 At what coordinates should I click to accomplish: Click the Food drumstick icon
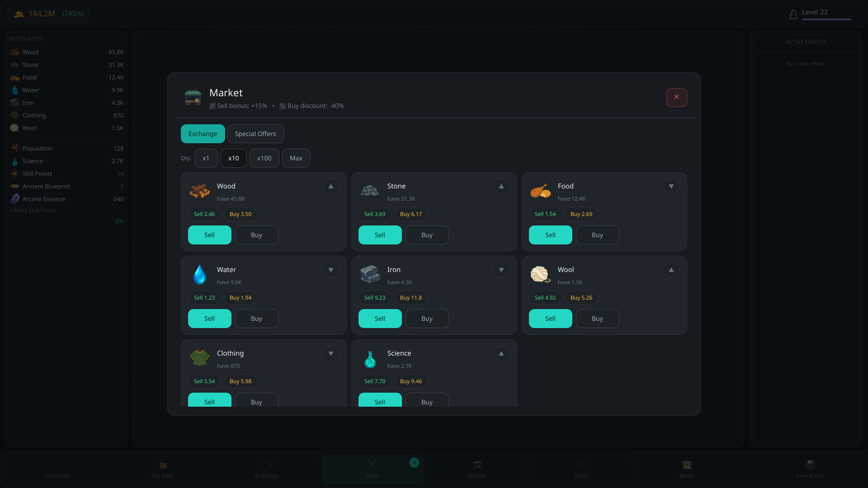(x=540, y=191)
